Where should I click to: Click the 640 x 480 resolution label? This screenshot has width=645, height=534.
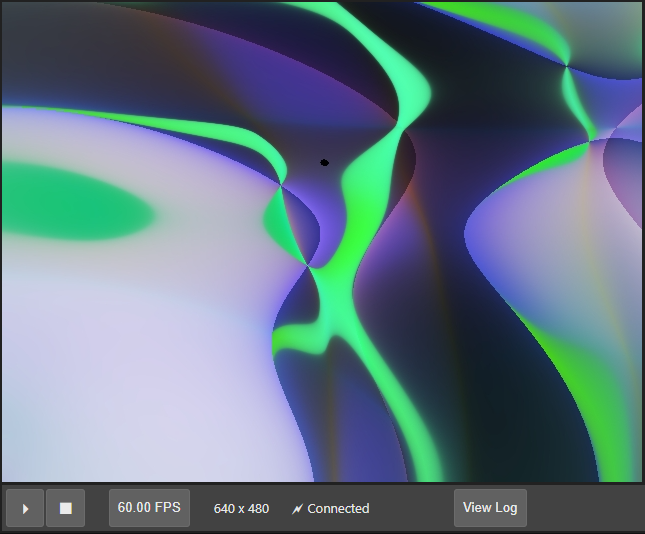coord(241,509)
